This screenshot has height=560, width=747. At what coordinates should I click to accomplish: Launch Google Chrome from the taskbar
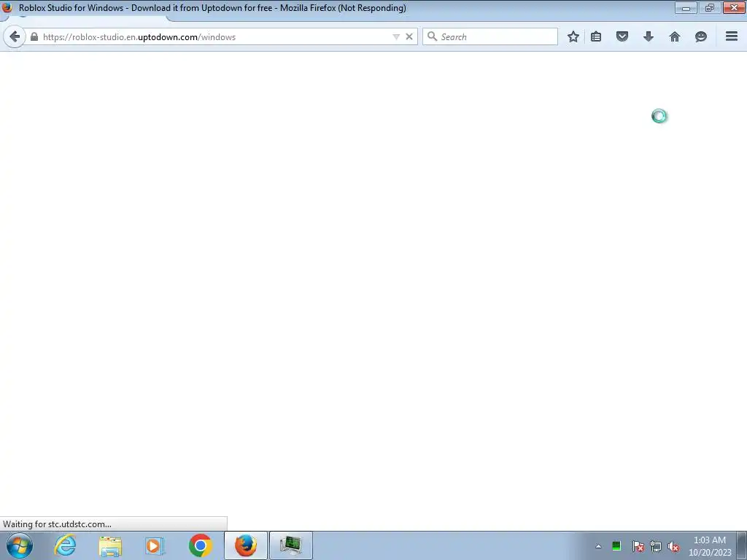pyautogui.click(x=201, y=545)
